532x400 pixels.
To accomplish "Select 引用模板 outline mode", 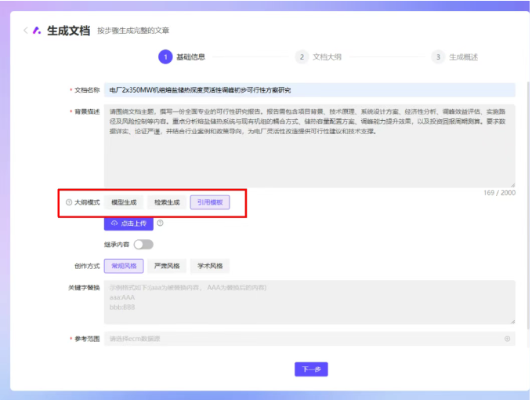I will point(210,202).
